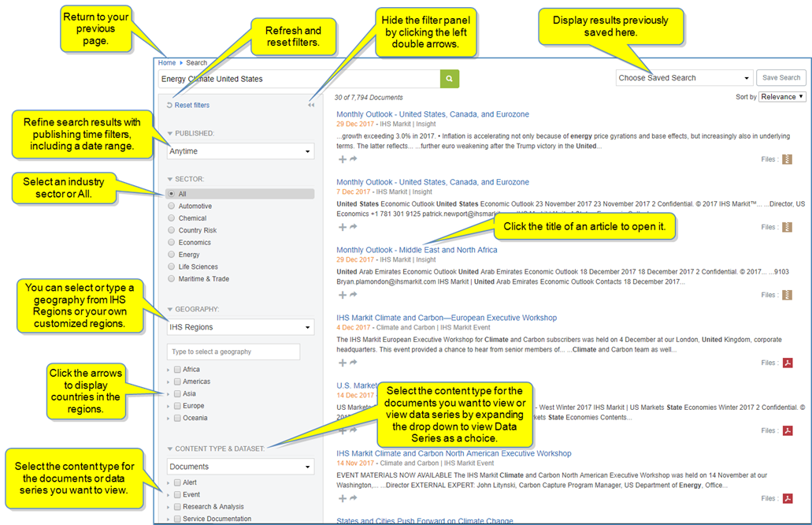Enable the Event content type checkbox

[x=177, y=495]
